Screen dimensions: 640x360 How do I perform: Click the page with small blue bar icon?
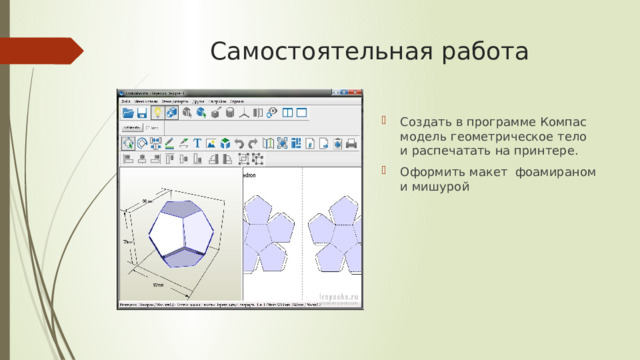(310, 144)
